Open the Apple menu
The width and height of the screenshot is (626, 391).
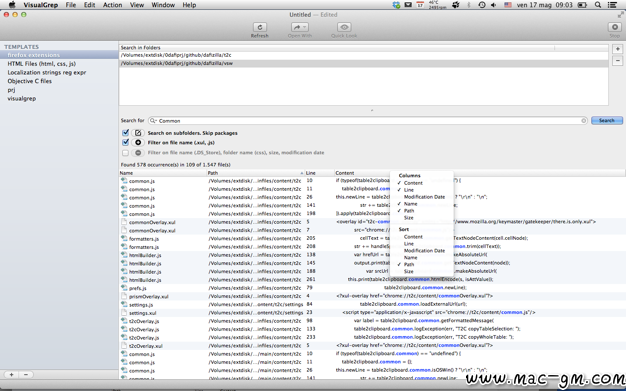pyautogui.click(x=12, y=5)
